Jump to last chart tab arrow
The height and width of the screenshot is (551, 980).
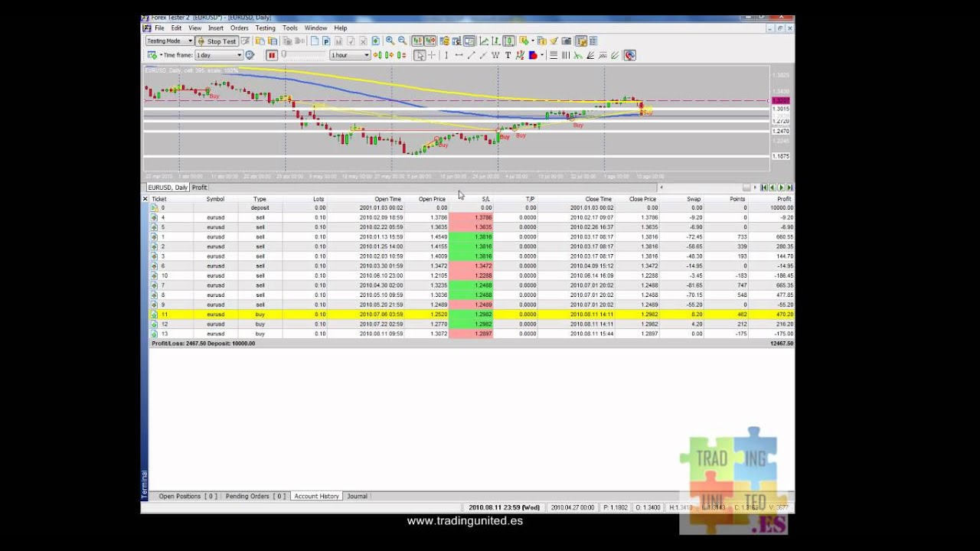789,187
